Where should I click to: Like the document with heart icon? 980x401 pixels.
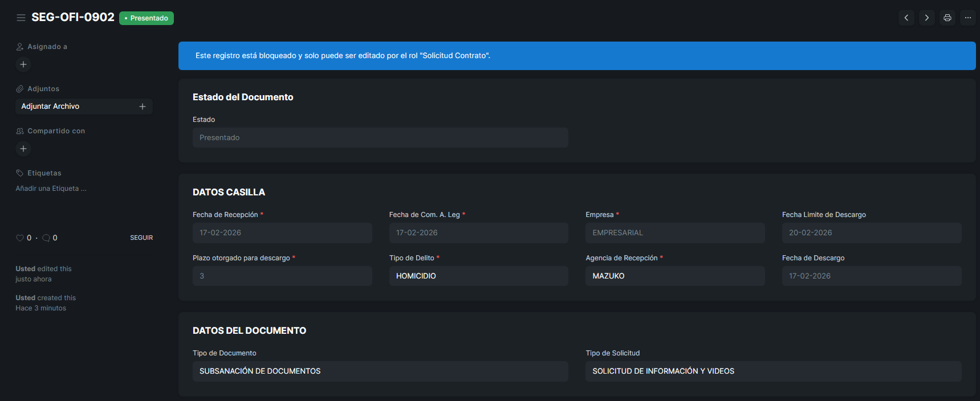tap(20, 238)
